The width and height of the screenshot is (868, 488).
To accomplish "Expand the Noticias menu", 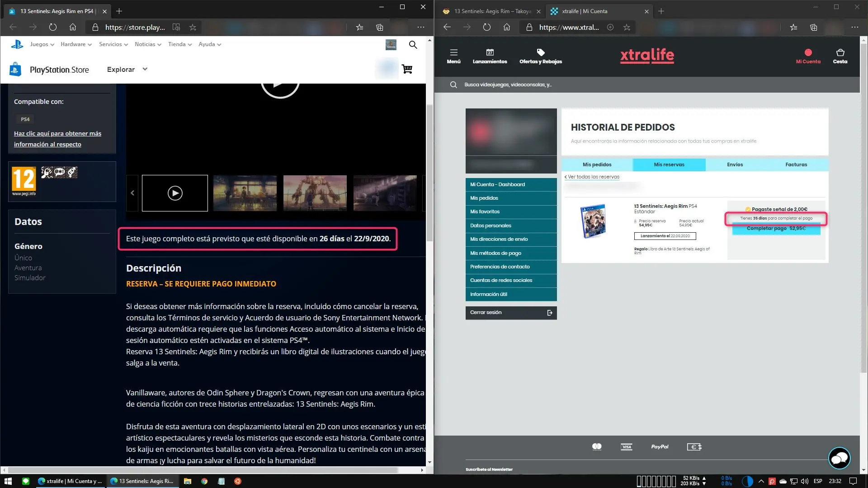I will pos(148,44).
